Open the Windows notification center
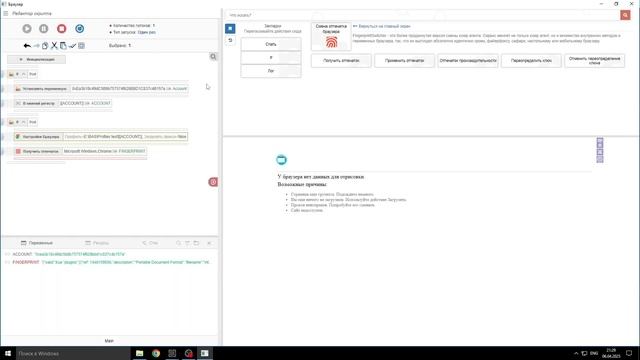This screenshot has height=360, width=640. [629, 353]
